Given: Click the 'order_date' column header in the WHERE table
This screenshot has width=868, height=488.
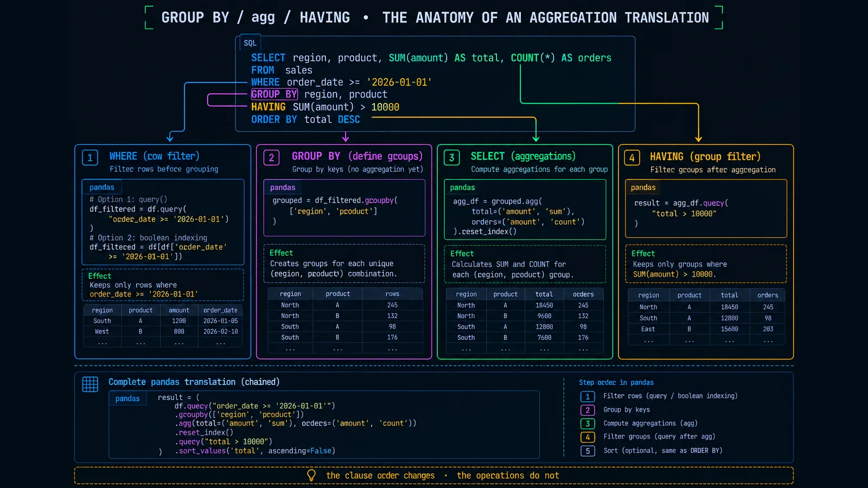Looking at the screenshot, I should coord(220,310).
